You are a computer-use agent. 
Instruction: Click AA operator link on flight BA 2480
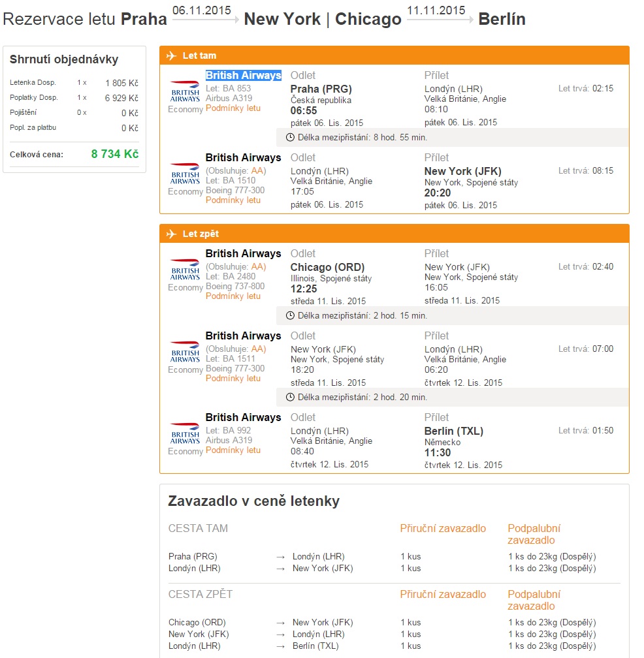pos(257,267)
